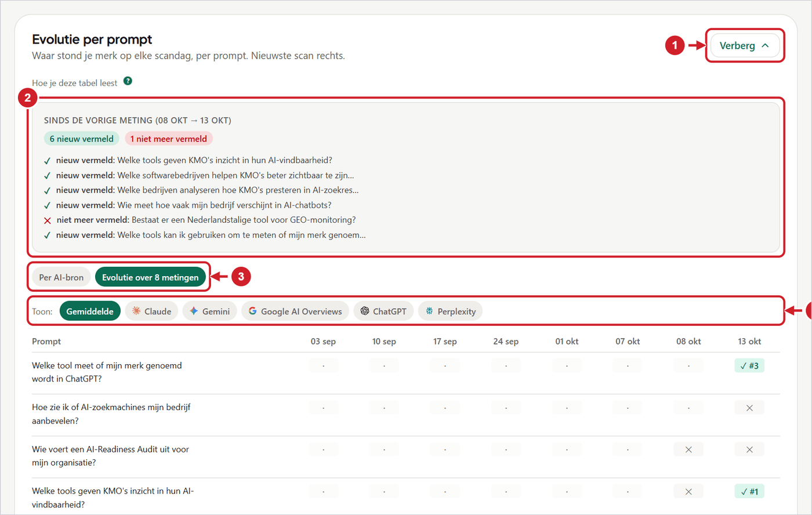Click the Google G logo icon

252,311
